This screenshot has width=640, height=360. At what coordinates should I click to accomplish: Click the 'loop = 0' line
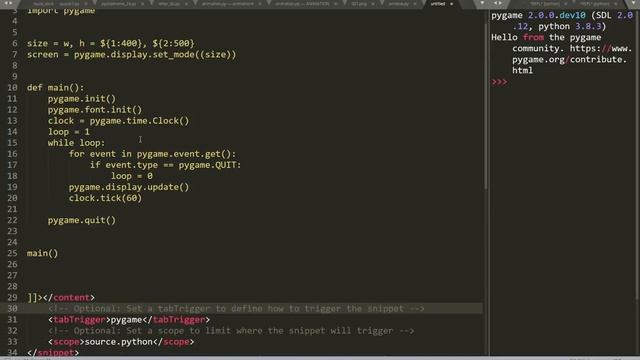[132, 176]
